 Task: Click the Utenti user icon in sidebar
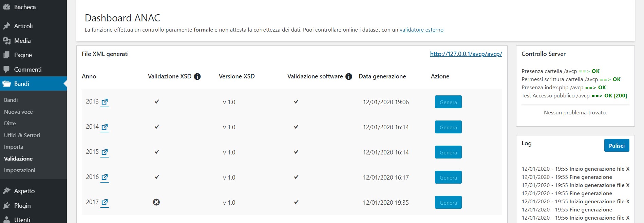coord(6,220)
